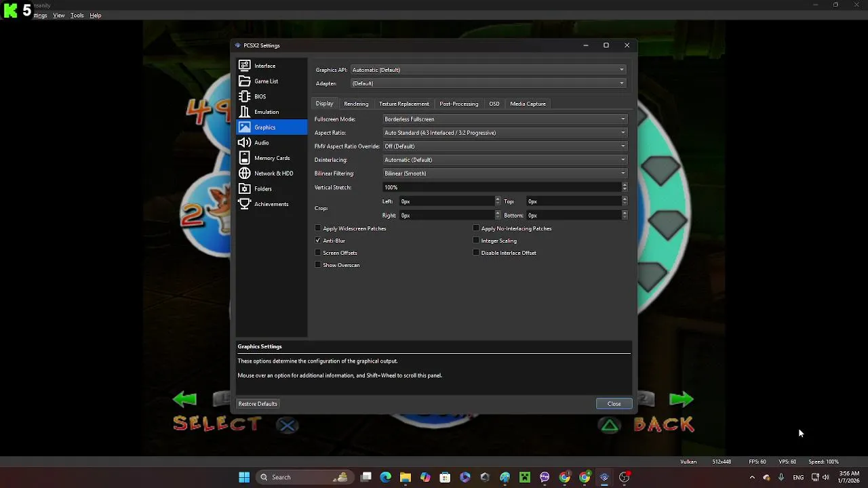Screen dimensions: 868x488
Task: Click the Vulkan status bar label
Action: (688, 462)
